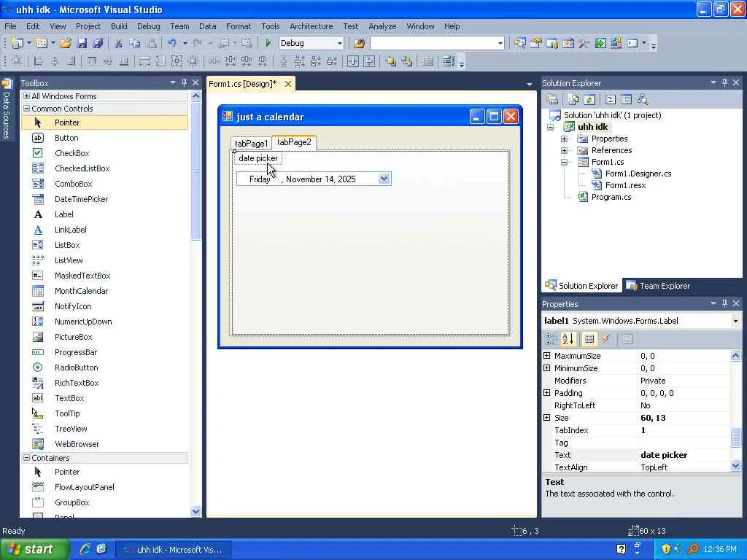
Task: Open the Architecture menu
Action: coord(311,26)
